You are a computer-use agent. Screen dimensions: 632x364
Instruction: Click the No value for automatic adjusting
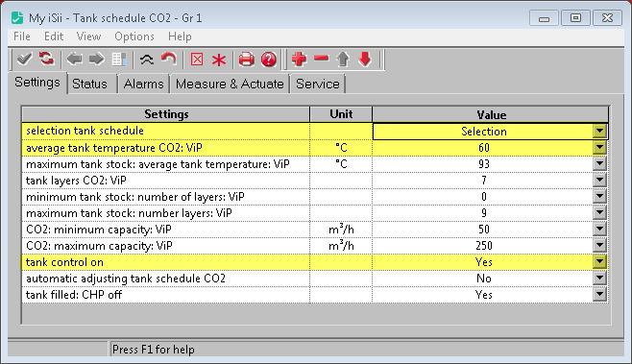(x=483, y=279)
